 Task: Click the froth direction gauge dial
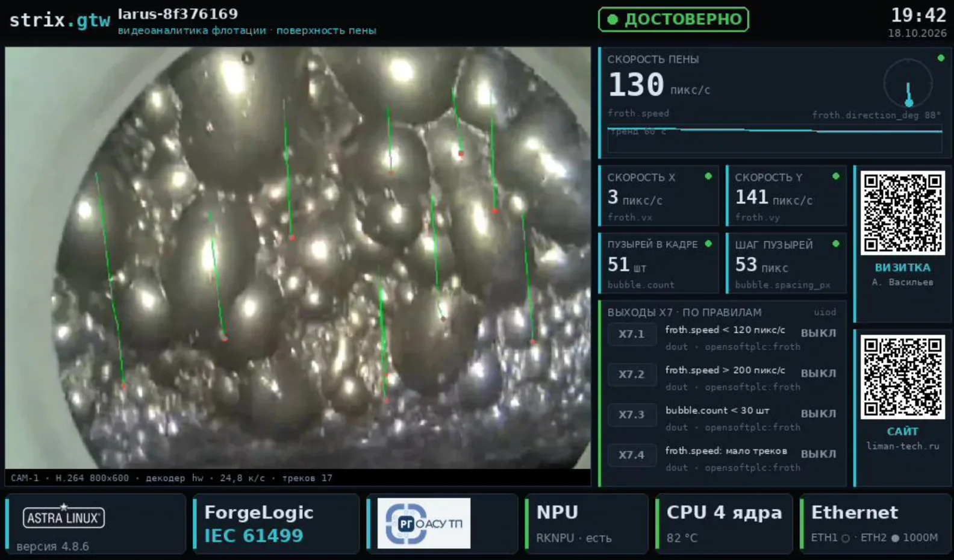coord(908,84)
